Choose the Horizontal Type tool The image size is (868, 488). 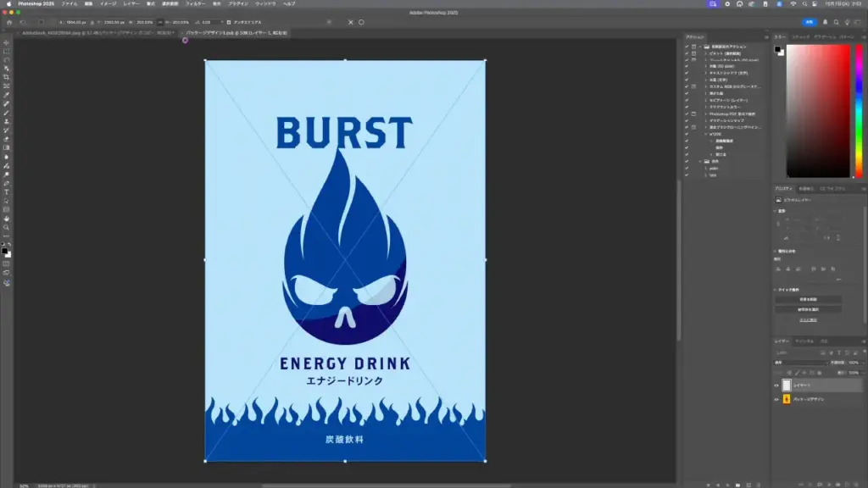coord(6,192)
